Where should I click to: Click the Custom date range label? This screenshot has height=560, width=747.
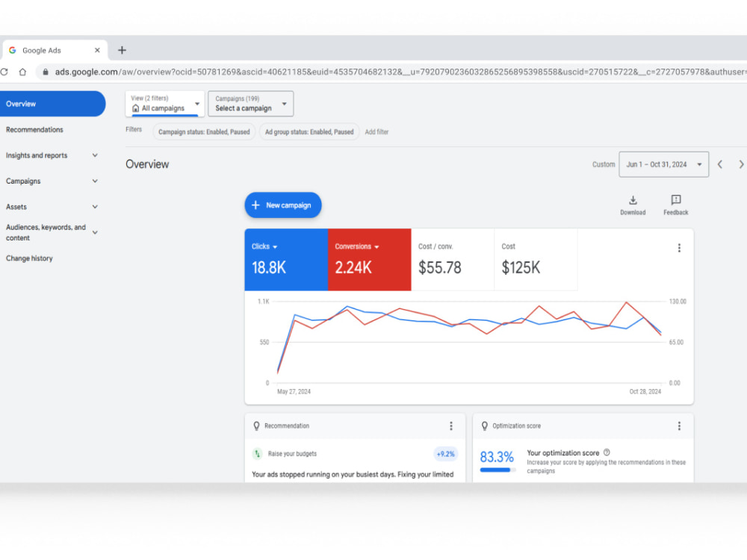coord(604,164)
